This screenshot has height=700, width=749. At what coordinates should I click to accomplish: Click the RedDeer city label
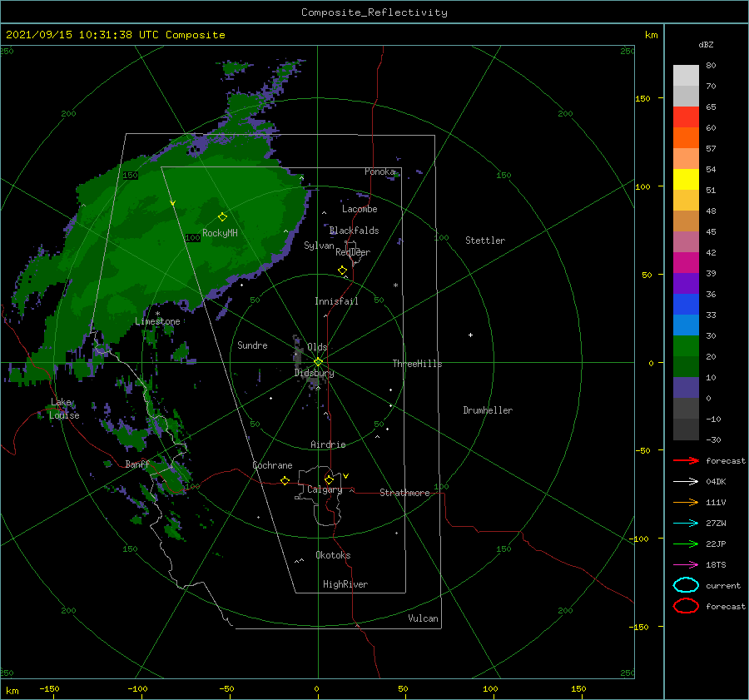click(x=353, y=252)
